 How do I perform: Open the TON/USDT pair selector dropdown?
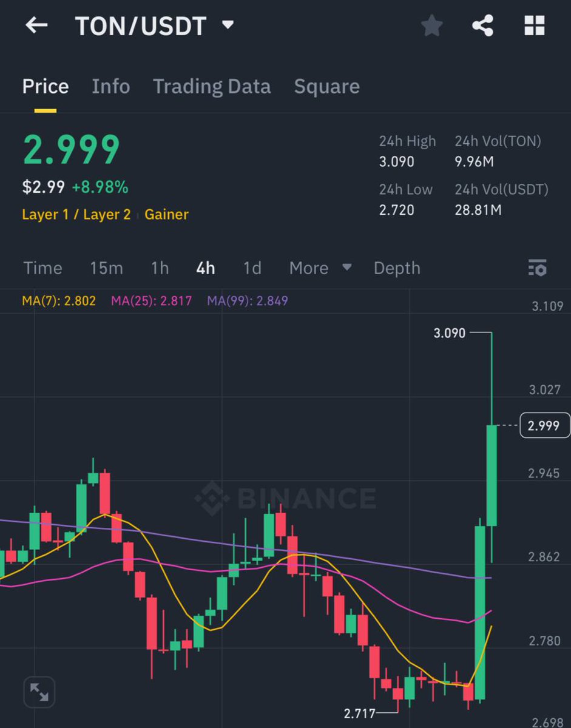click(x=154, y=26)
